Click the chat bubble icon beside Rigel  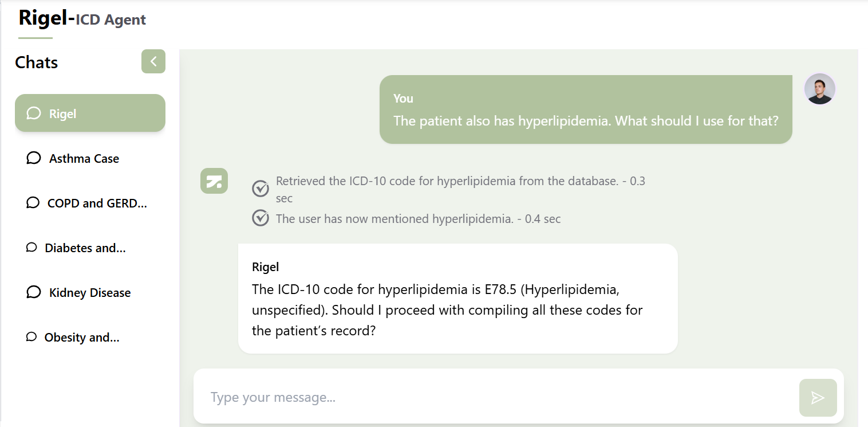point(34,113)
